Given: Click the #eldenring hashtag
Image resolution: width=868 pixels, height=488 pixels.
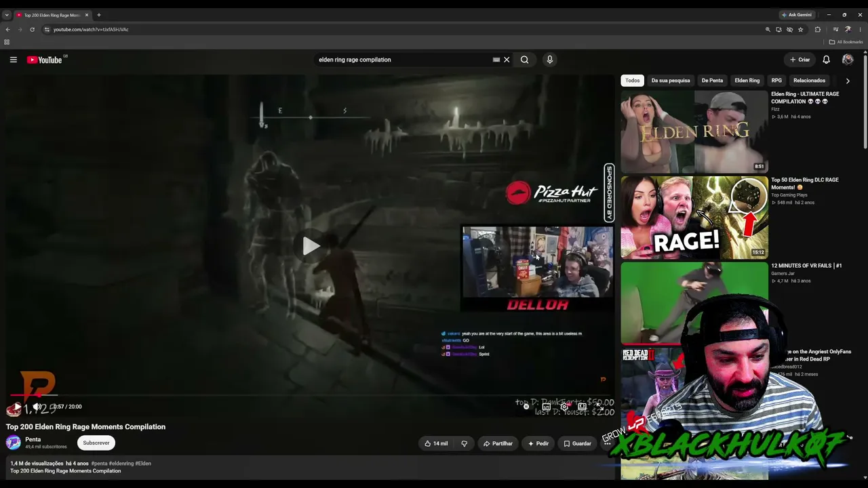Looking at the screenshot, I should click(x=121, y=464).
